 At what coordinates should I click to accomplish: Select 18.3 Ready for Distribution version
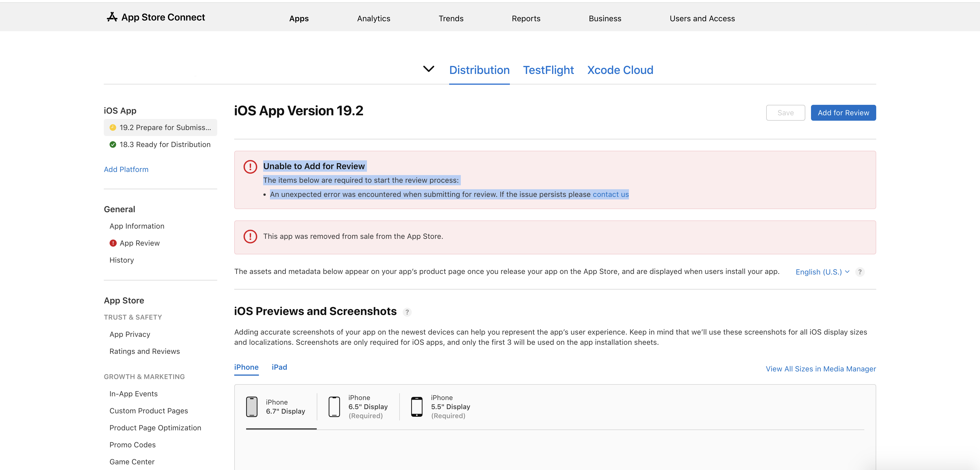click(160, 144)
